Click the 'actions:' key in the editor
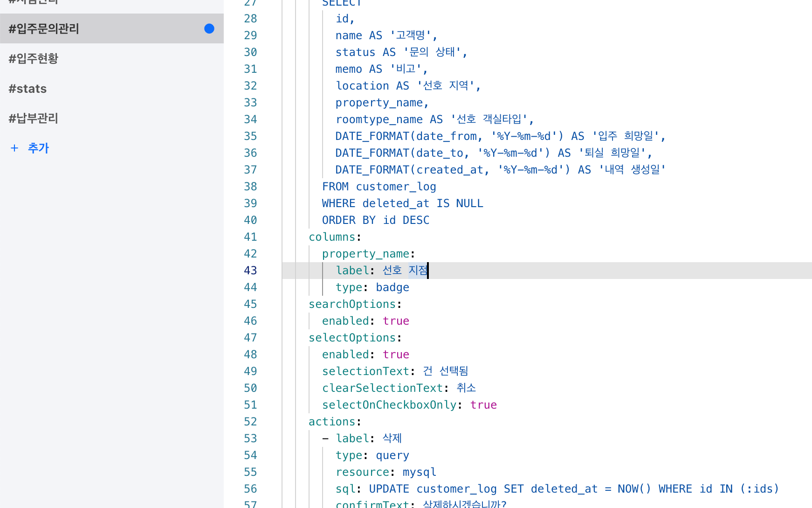This screenshot has height=508, width=812. (x=332, y=422)
